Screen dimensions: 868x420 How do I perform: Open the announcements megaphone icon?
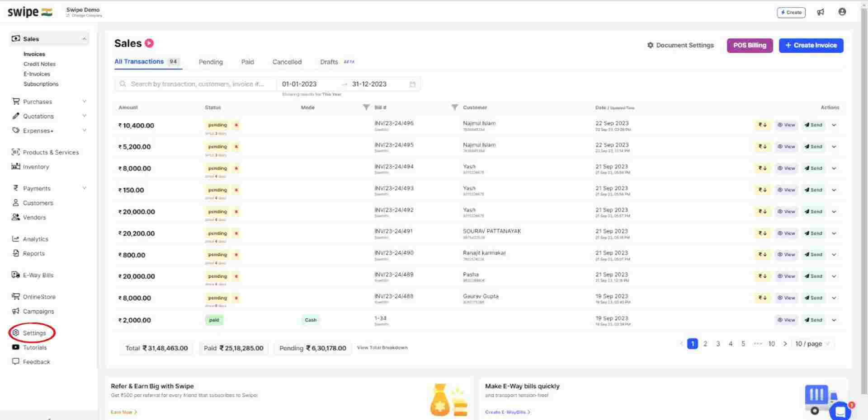(821, 12)
